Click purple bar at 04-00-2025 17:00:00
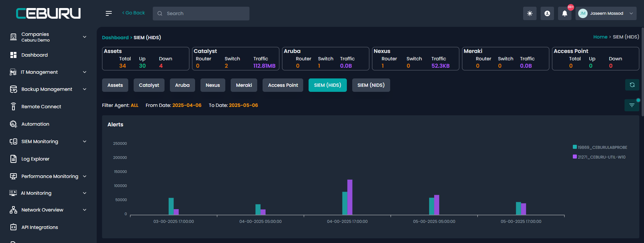The image size is (644, 243). click(x=350, y=197)
